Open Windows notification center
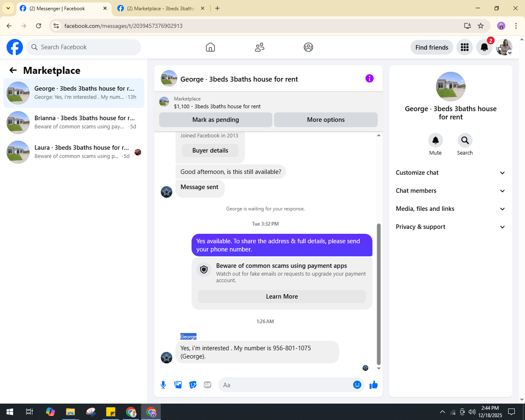Image resolution: width=525 pixels, height=420 pixels. 511,412
